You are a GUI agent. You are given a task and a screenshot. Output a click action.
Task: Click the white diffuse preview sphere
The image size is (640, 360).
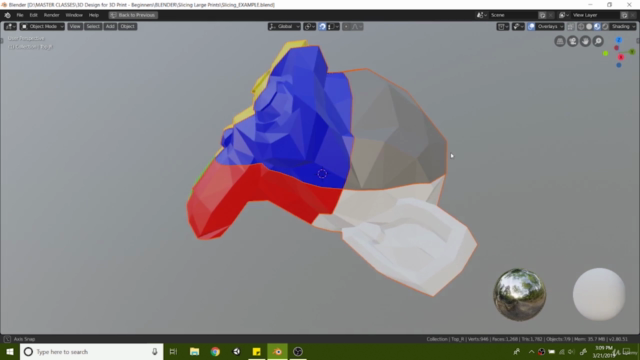click(599, 294)
